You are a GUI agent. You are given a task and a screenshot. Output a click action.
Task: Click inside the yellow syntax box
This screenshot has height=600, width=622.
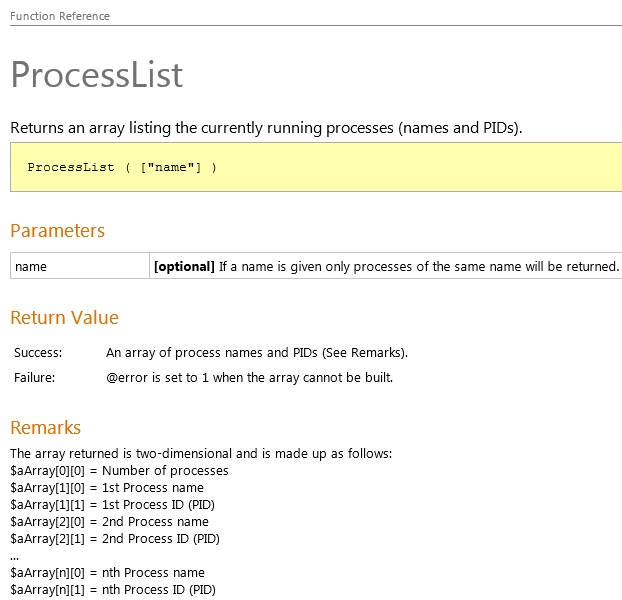click(x=316, y=167)
